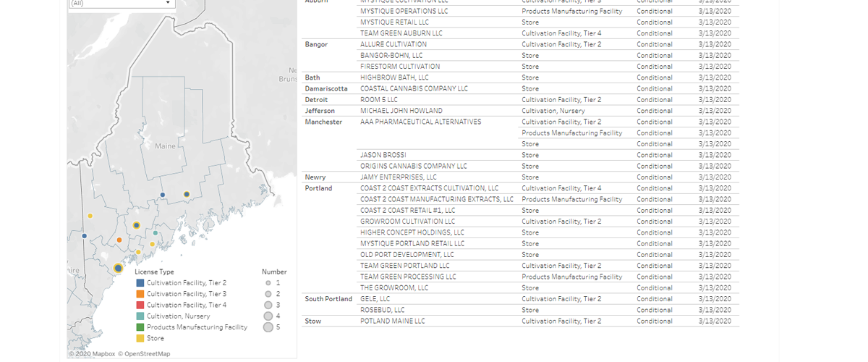
Task: Select the Store yellow legend swatch
Action: point(140,338)
